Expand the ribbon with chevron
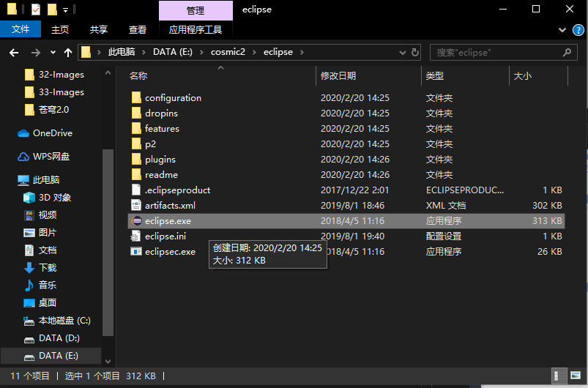The width and height of the screenshot is (588, 388). point(562,30)
